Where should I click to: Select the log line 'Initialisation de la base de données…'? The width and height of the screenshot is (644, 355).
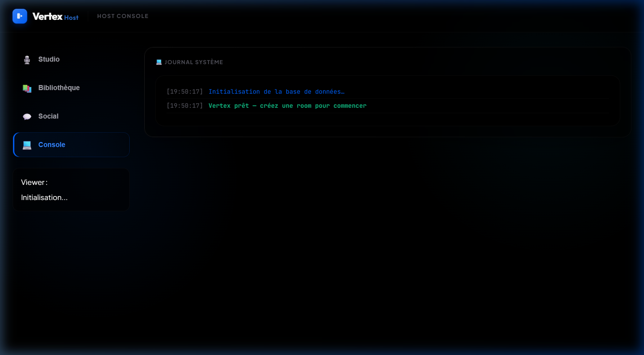coord(277,92)
